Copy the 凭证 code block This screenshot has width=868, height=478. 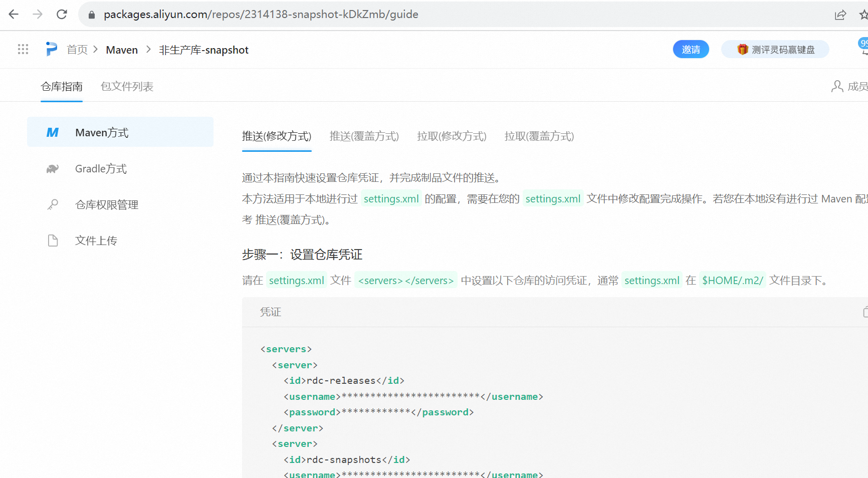(865, 312)
